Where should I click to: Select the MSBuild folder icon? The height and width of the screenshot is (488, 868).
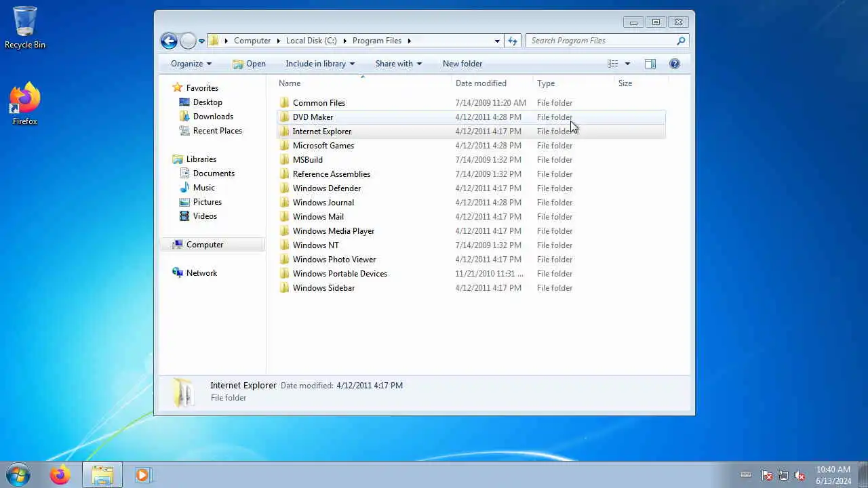[285, 160]
